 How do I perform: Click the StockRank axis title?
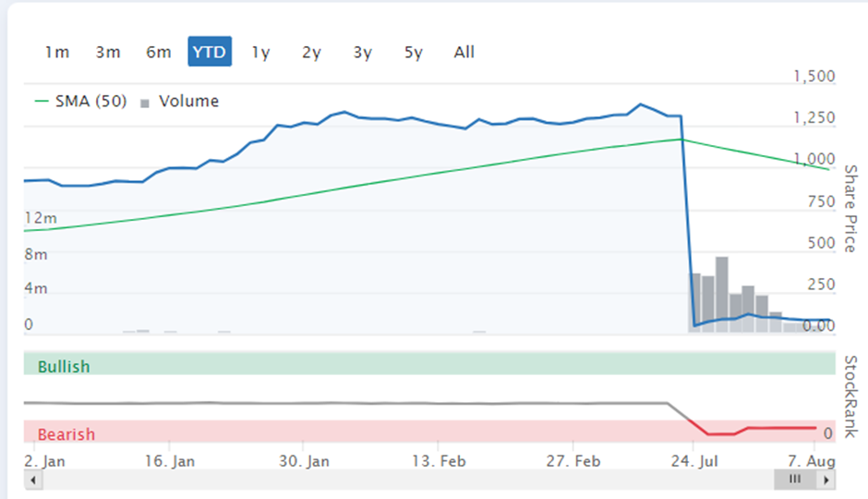click(850, 396)
